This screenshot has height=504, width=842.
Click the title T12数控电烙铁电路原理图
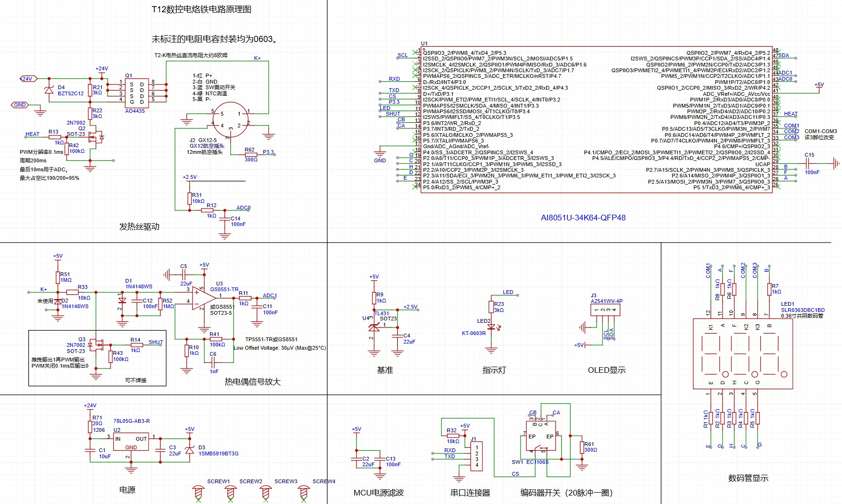pos(202,9)
